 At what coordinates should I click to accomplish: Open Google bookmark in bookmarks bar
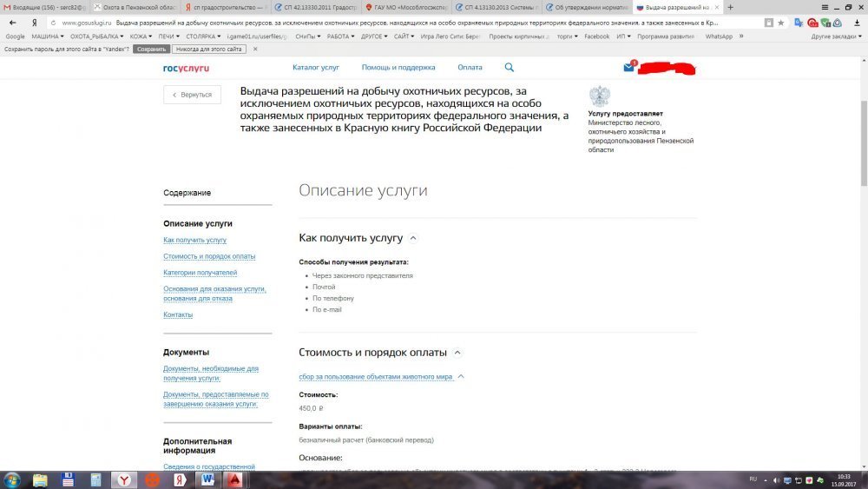coord(15,36)
